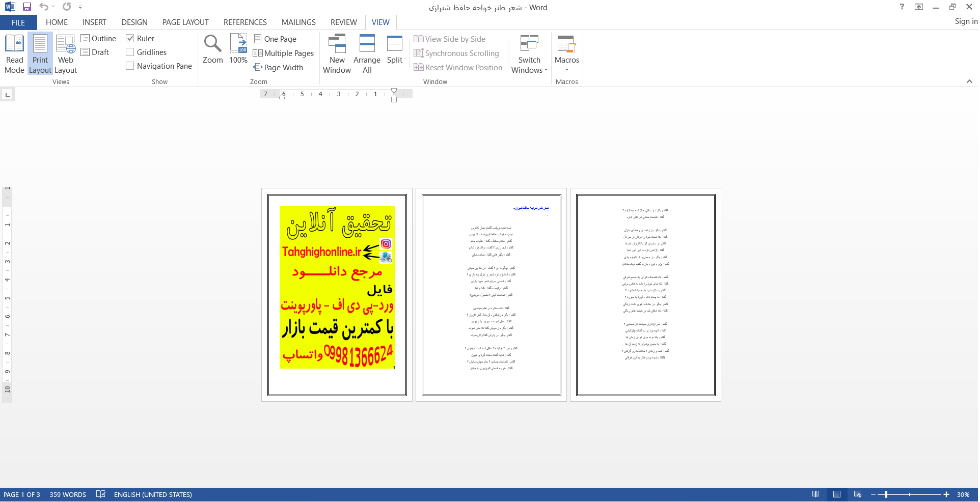The width and height of the screenshot is (980, 502).
Task: Switch to the REVIEW tab
Action: pyautogui.click(x=343, y=22)
